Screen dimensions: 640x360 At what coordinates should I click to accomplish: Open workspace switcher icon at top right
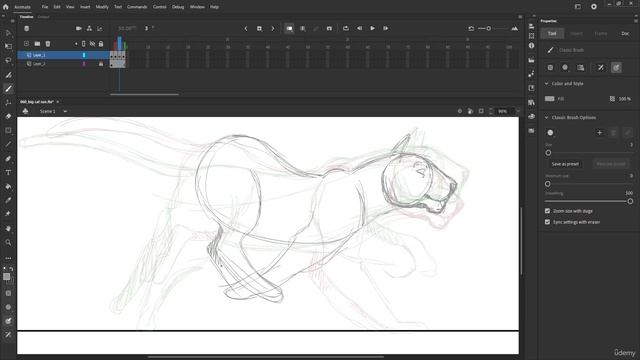[578, 7]
